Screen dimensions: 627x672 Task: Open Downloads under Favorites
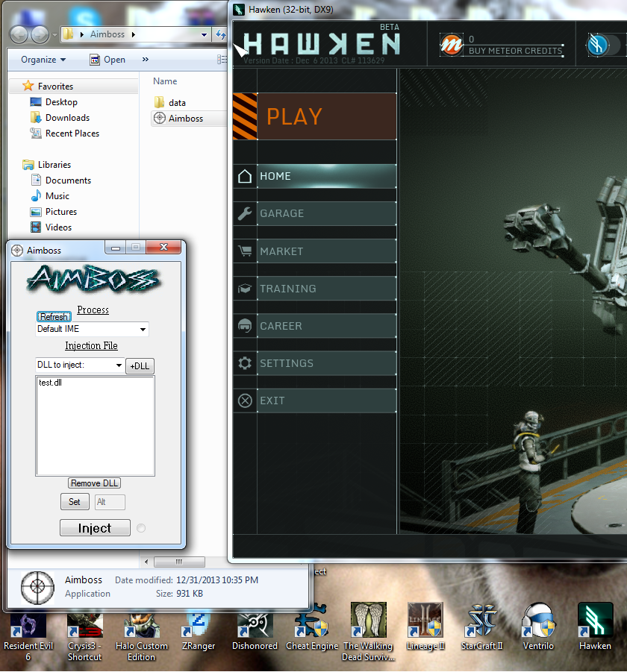(x=60, y=117)
